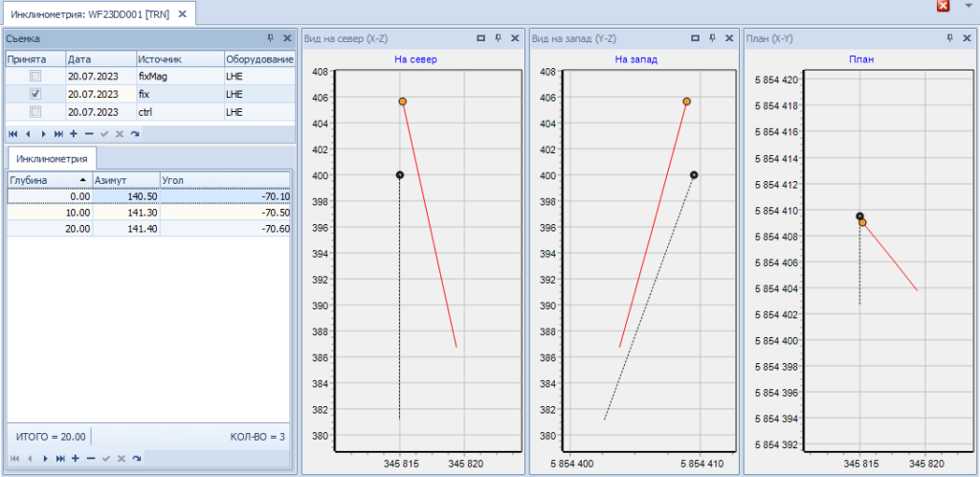The width and height of the screenshot is (980, 477).
Task: Click orange collar point in На север chart
Action: click(x=403, y=101)
